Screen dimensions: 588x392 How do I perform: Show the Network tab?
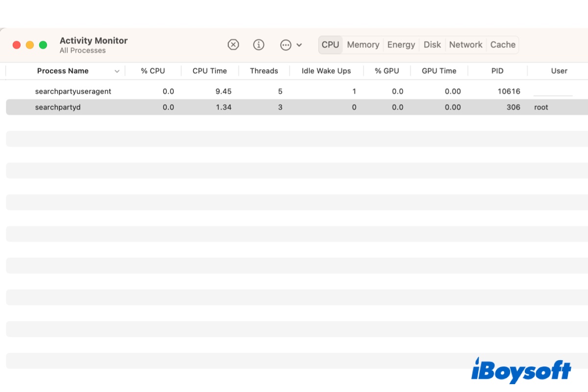tap(465, 45)
